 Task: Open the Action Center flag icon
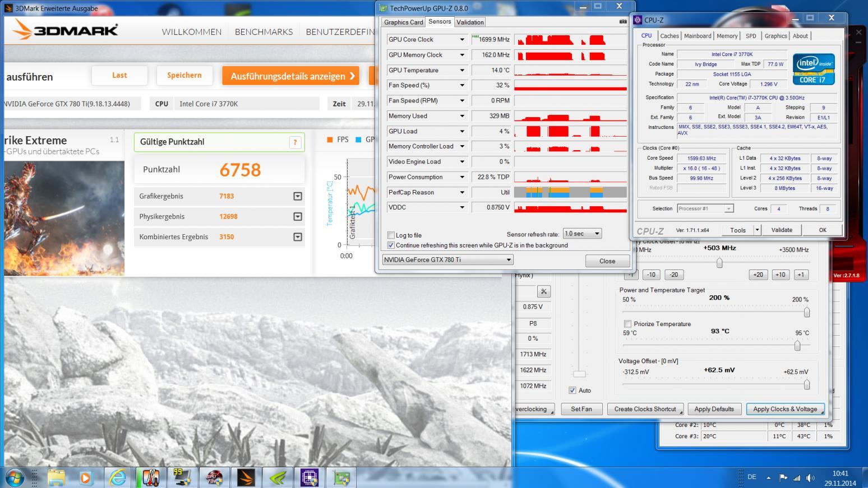(783, 478)
